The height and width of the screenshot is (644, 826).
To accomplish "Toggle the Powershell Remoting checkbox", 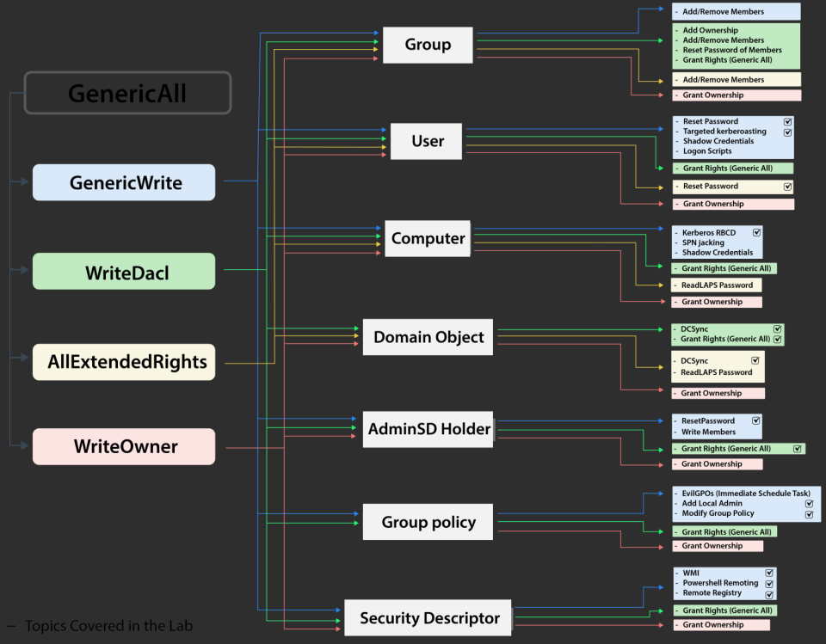I will point(769,583).
